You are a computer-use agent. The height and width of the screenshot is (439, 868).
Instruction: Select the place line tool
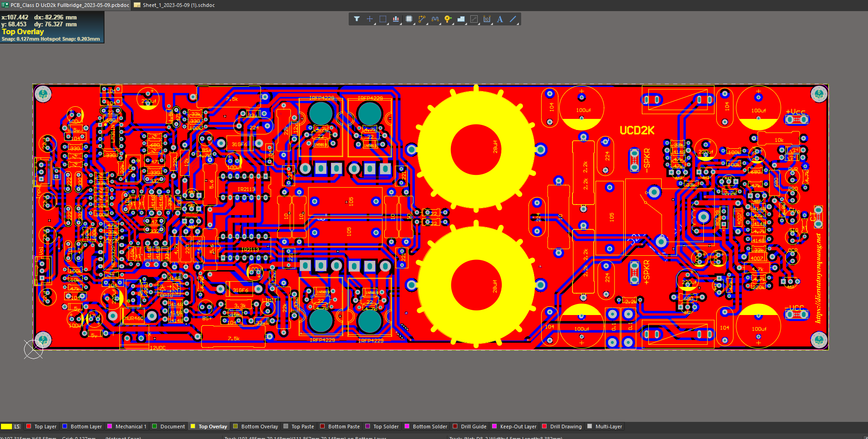(513, 19)
